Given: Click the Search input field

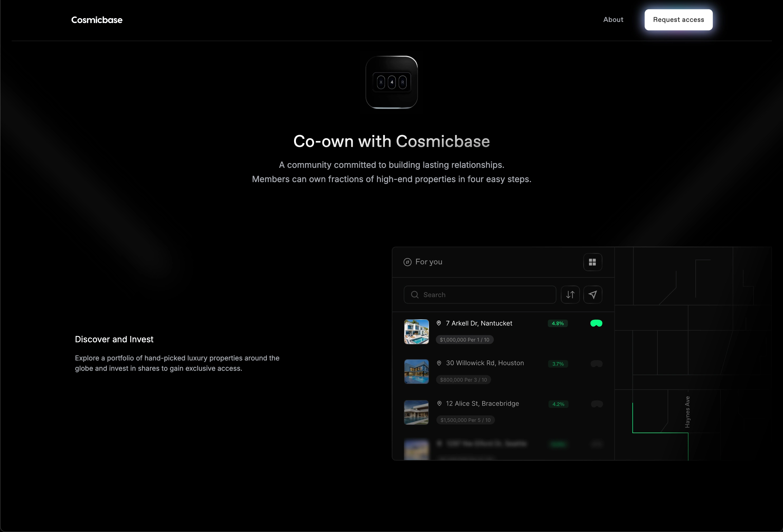Looking at the screenshot, I should point(485,294).
